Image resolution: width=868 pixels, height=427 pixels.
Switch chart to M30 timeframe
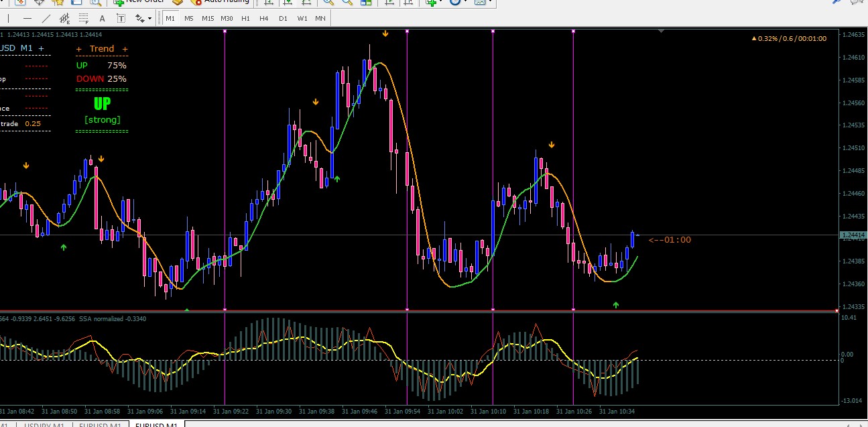click(x=227, y=18)
